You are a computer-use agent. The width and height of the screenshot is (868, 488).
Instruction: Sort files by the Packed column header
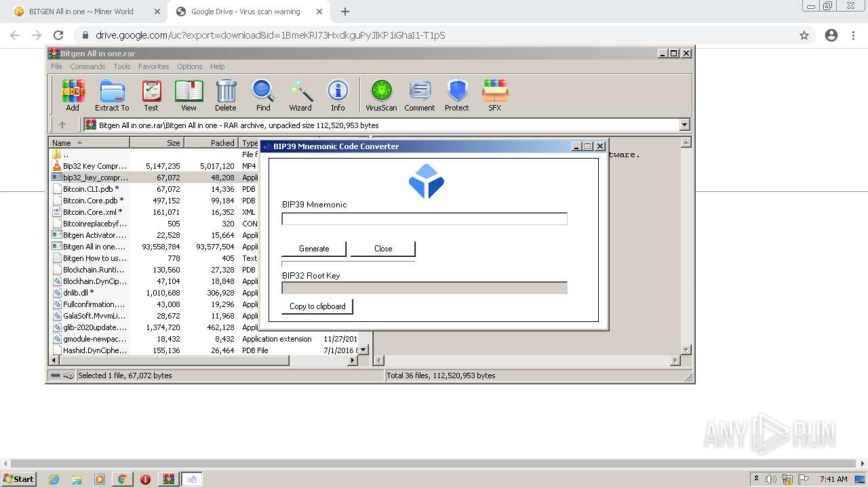211,143
